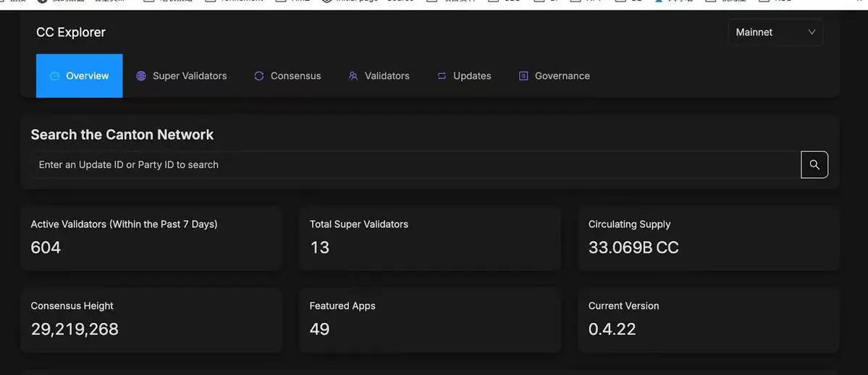
Task: Click the globe icon beside Super Validators
Action: 141,76
